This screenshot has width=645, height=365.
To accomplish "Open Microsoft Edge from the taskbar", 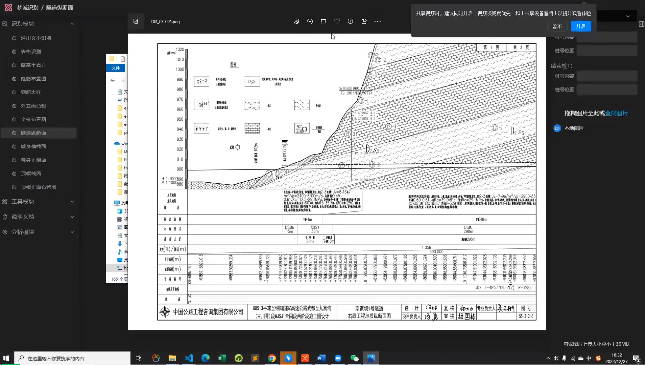I will tap(205, 358).
